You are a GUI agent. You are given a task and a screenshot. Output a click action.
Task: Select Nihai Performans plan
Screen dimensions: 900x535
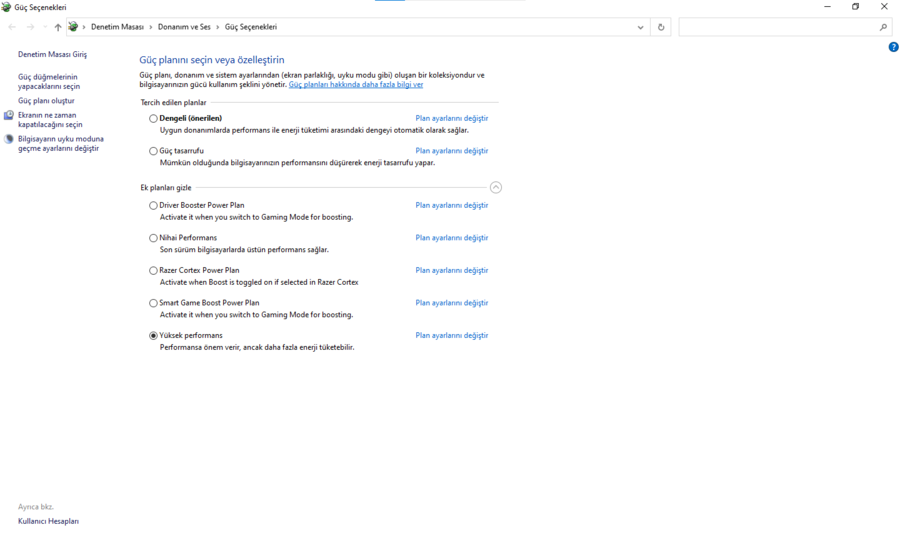(x=153, y=238)
